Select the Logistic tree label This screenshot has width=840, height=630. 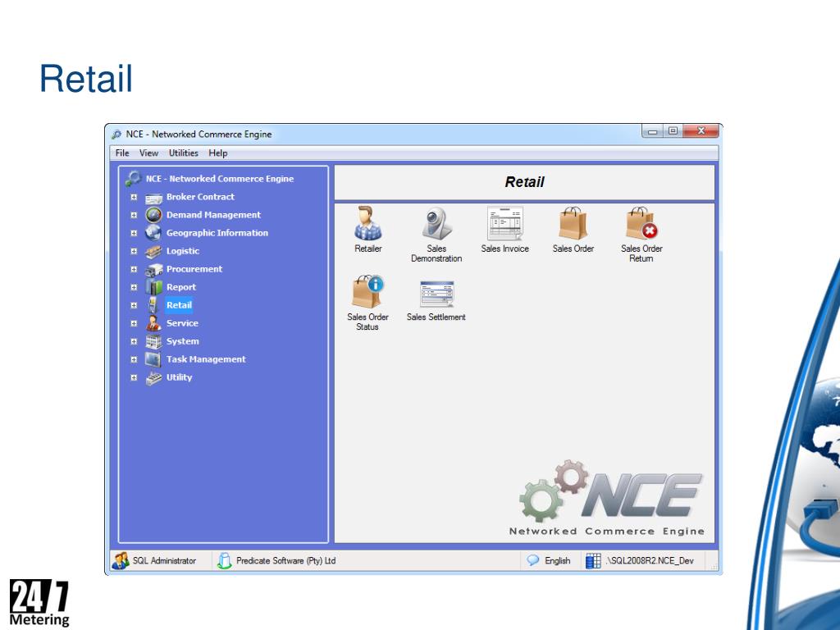click(183, 251)
